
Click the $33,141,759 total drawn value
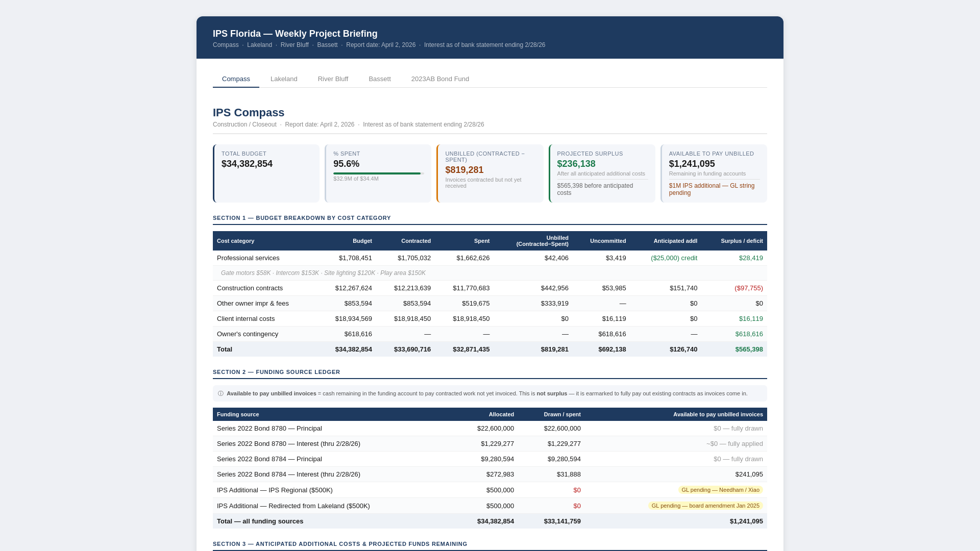562,521
